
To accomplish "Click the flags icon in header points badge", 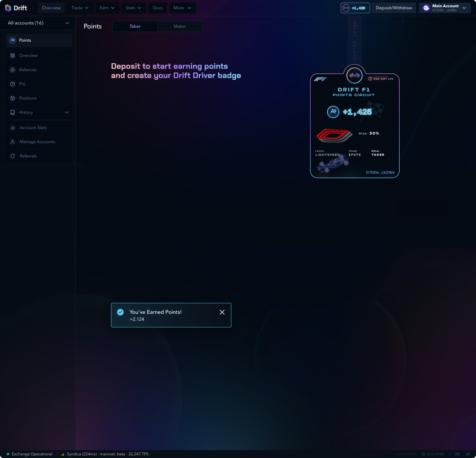I will 346,8.
